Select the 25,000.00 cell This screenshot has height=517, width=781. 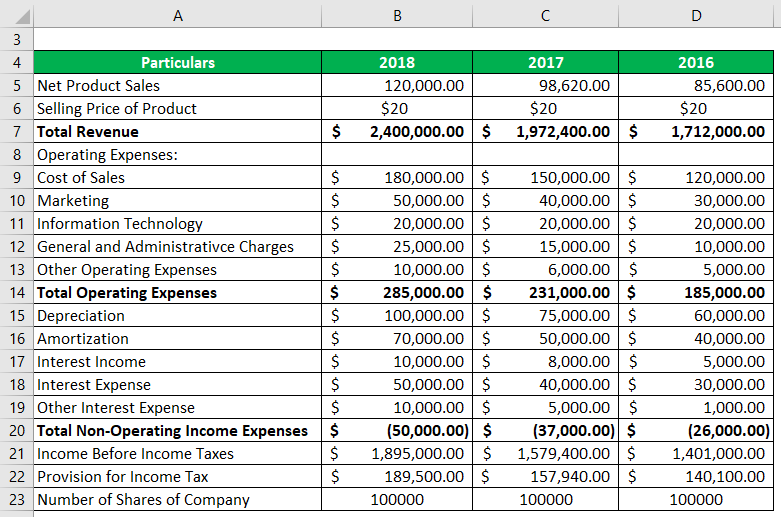[397, 247]
